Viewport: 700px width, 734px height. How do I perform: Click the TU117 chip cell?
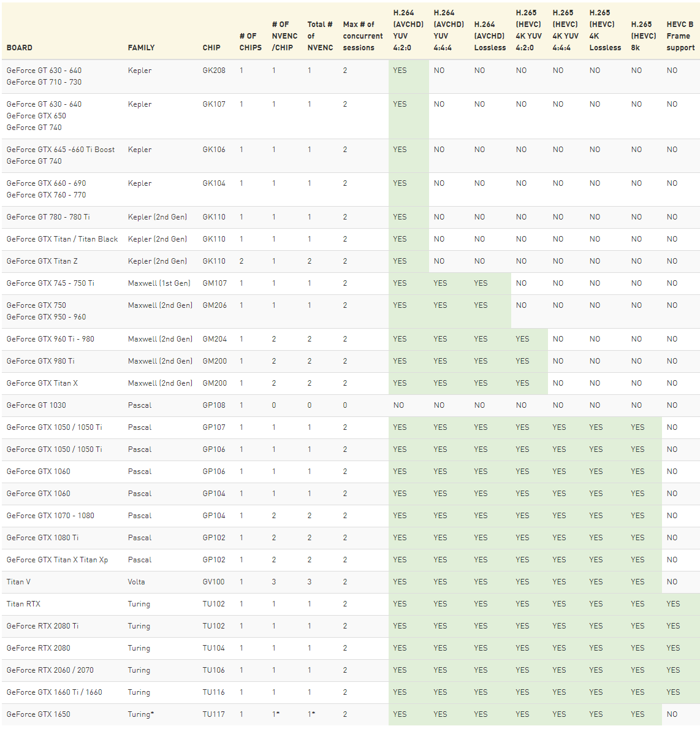pos(213,714)
